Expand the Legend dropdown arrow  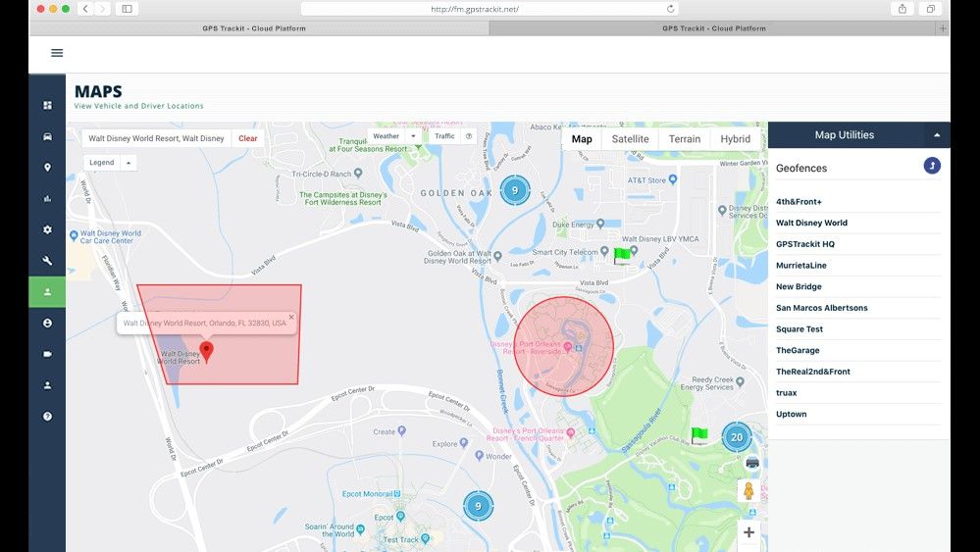pyautogui.click(x=129, y=163)
